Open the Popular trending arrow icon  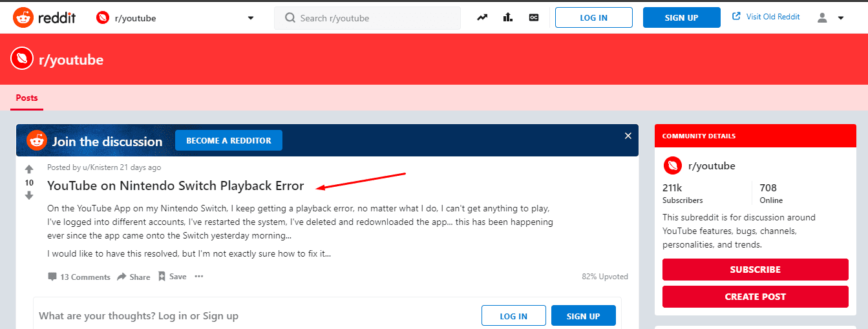click(x=482, y=17)
